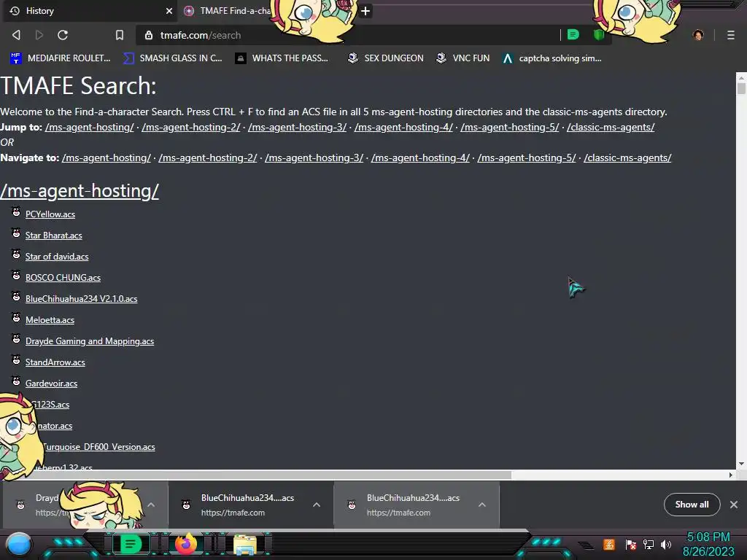Screen dimensions: 747x560
Task: Expand options for last BlueChihuahua234 download
Action: click(482, 505)
